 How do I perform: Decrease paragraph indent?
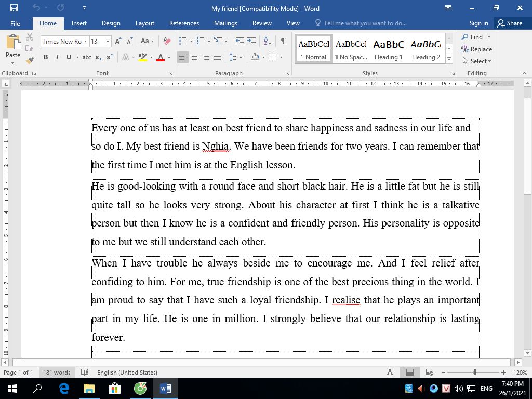[240, 41]
